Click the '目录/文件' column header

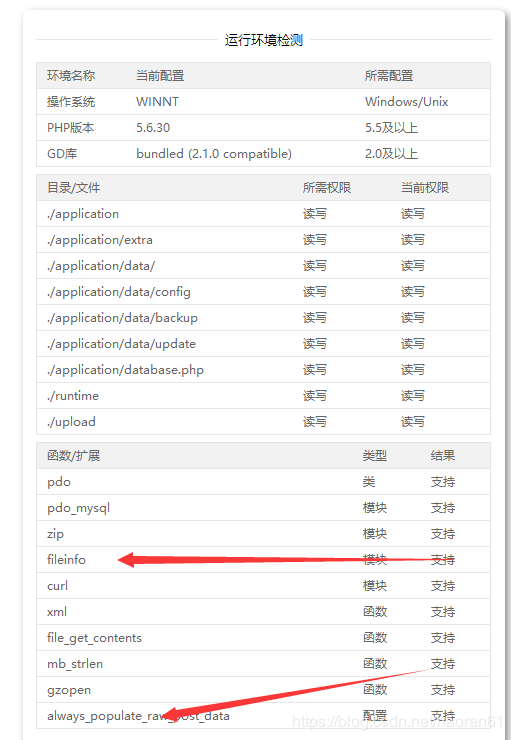73,188
